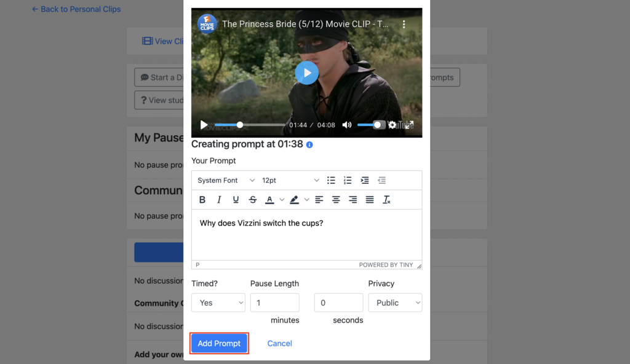Image resolution: width=630 pixels, height=364 pixels.
Task: Click the video title text
Action: (305, 24)
